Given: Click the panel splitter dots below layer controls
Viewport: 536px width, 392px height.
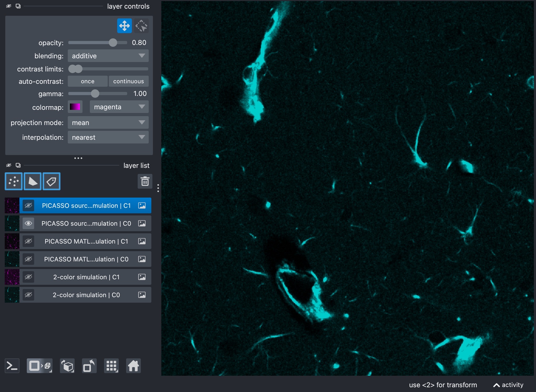Looking at the screenshot, I should [78, 158].
